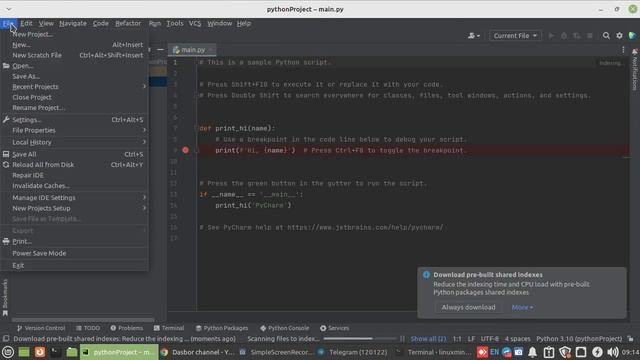Viewport: 640px width, 360px height.
Task: Open Version Control tool window
Action: pos(41,328)
